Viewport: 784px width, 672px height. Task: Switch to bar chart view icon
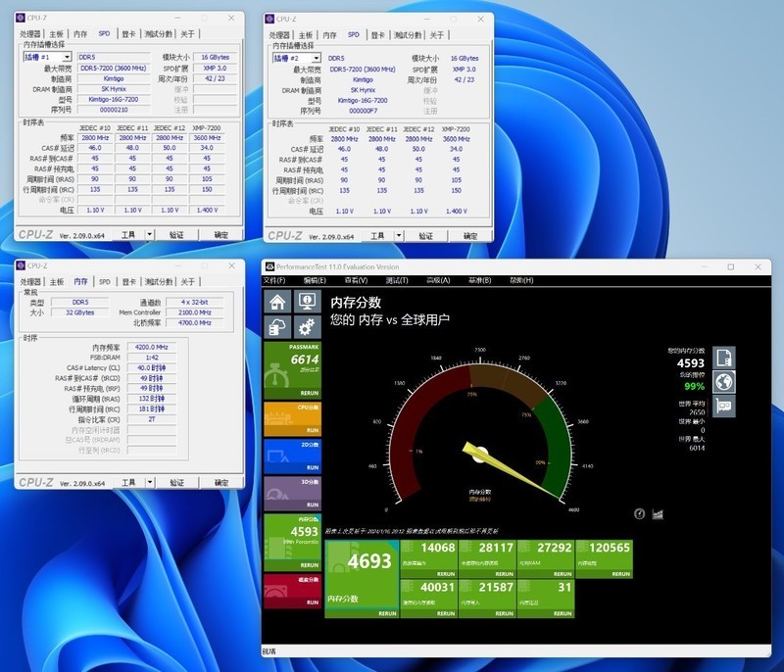point(658,513)
